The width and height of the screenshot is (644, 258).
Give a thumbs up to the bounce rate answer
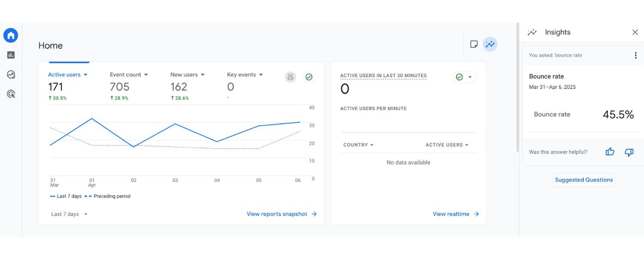pyautogui.click(x=610, y=152)
